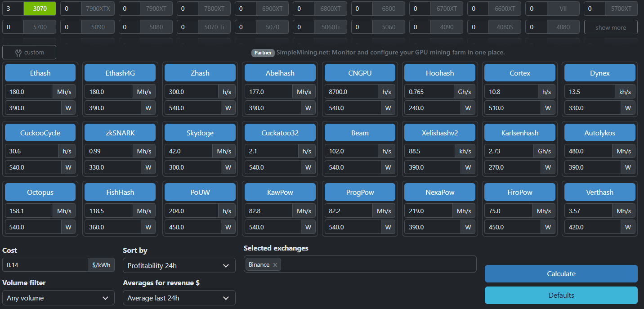Reset values with the Defaults button
644x309 pixels.
[x=561, y=295]
